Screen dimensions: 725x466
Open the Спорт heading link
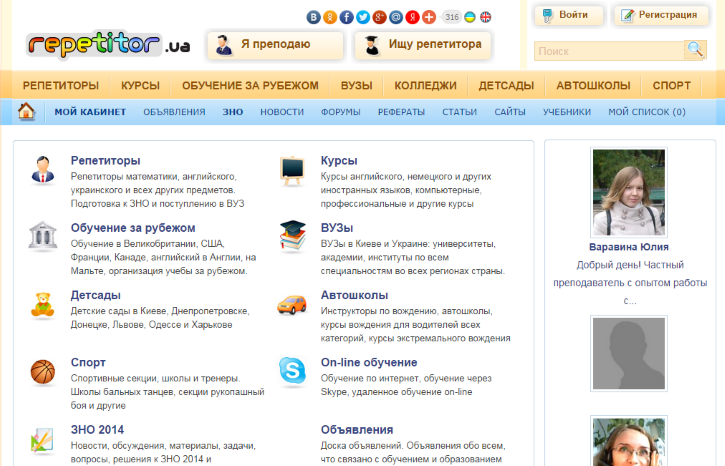88,362
